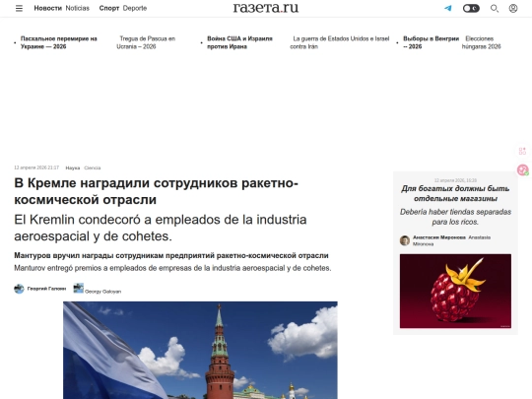Click La guerra de Estados Unidos e Israel text
532x399 pixels.
(340, 42)
